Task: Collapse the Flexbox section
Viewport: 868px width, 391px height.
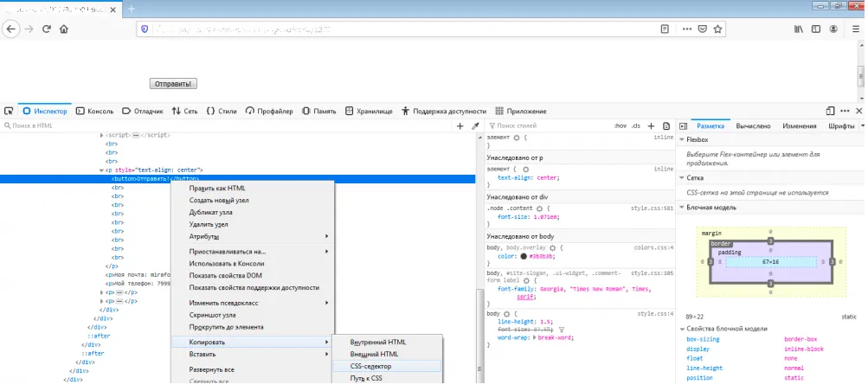Action: click(x=682, y=140)
